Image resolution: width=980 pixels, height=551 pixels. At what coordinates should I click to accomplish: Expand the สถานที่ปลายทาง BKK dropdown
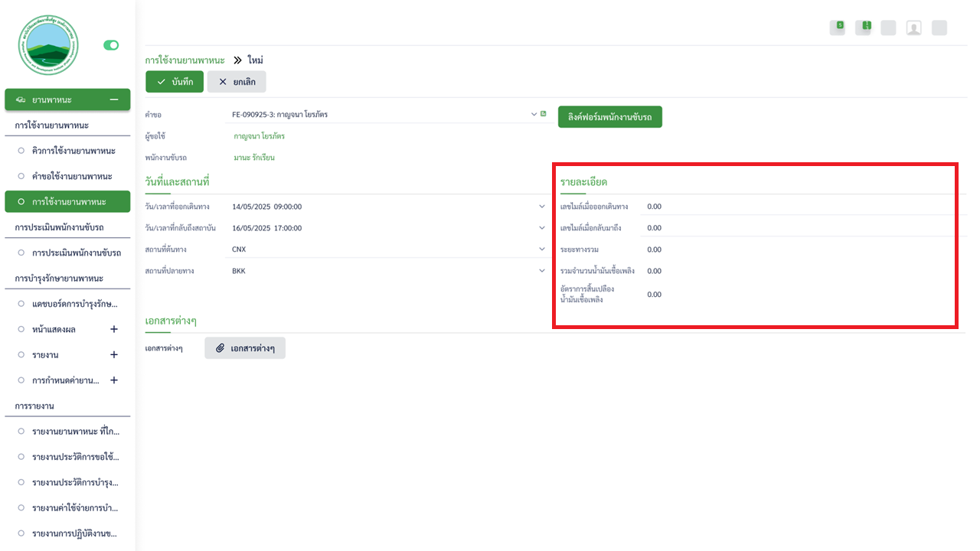(x=542, y=271)
